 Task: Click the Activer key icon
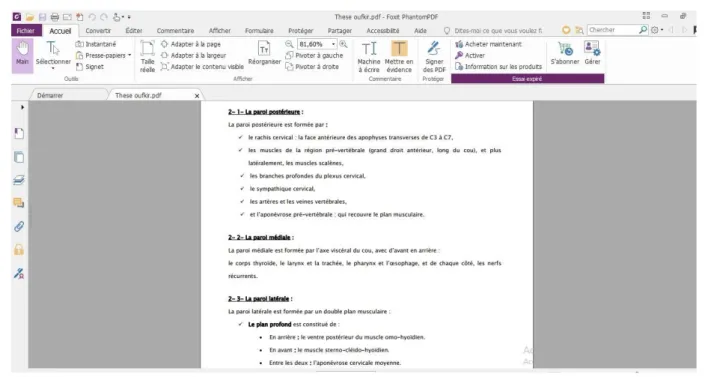pyautogui.click(x=459, y=55)
